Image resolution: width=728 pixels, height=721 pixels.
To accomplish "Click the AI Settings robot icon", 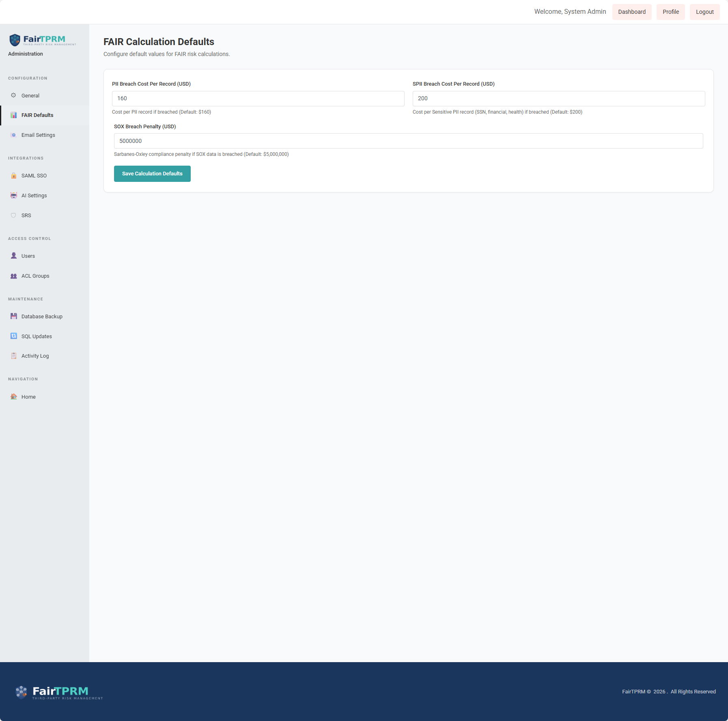I will 13,196.
